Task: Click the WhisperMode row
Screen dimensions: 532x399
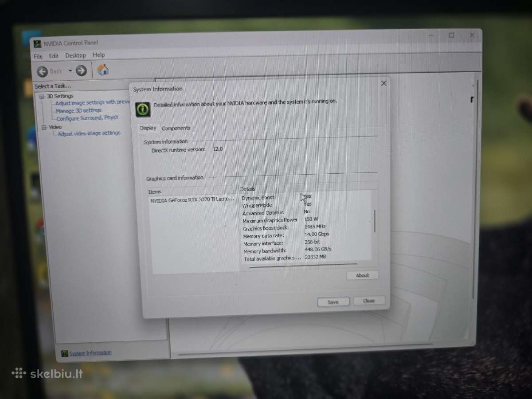Action: click(x=277, y=205)
